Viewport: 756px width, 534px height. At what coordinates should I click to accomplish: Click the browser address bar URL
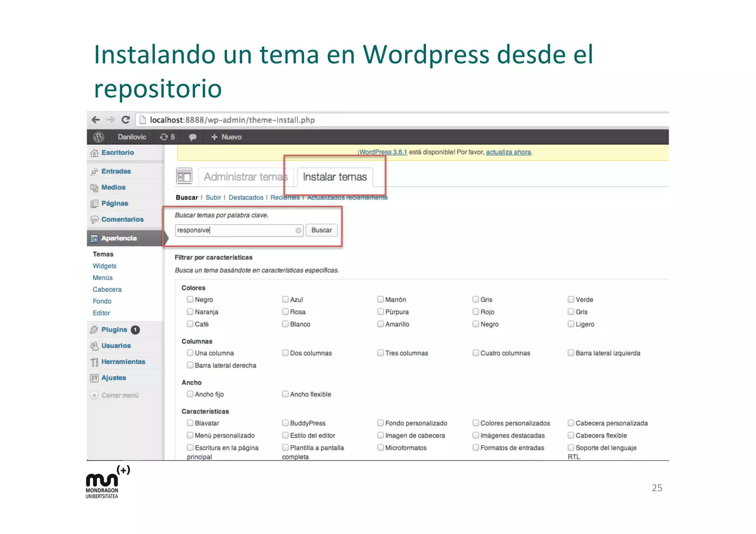[x=232, y=120]
